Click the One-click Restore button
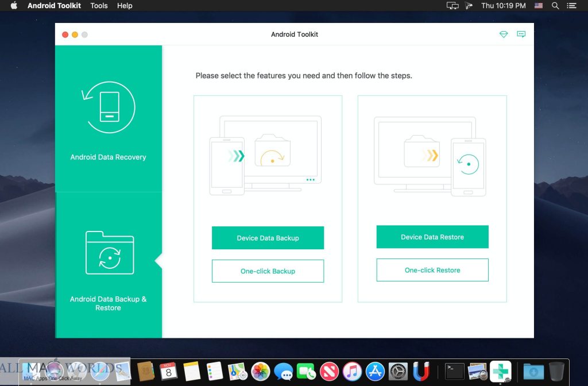This screenshot has width=588, height=386. pos(432,270)
